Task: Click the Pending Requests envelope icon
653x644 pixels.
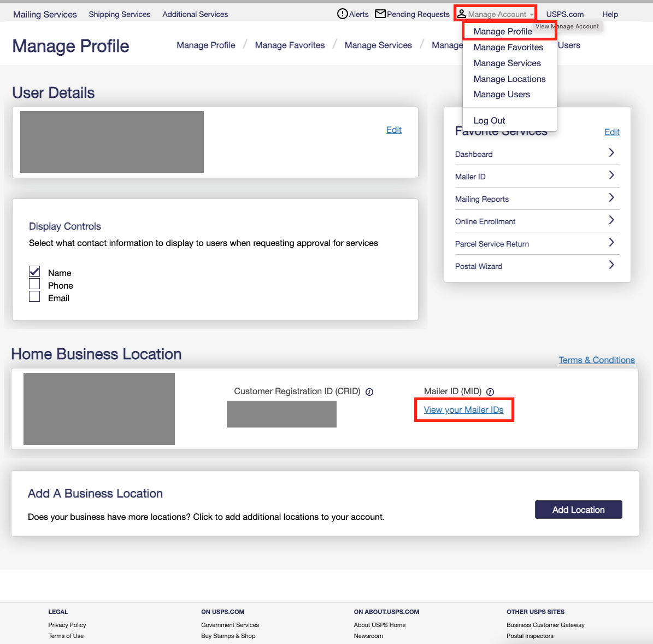Action: pos(380,14)
